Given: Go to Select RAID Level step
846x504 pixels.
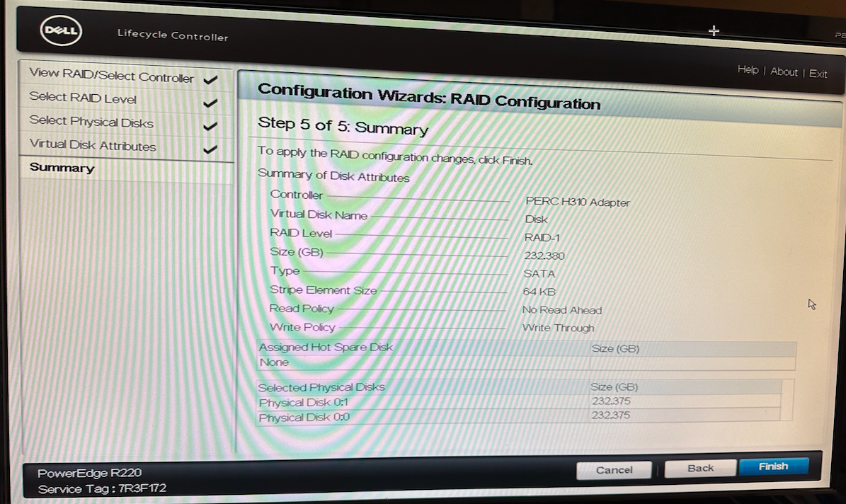Looking at the screenshot, I should 83,98.
